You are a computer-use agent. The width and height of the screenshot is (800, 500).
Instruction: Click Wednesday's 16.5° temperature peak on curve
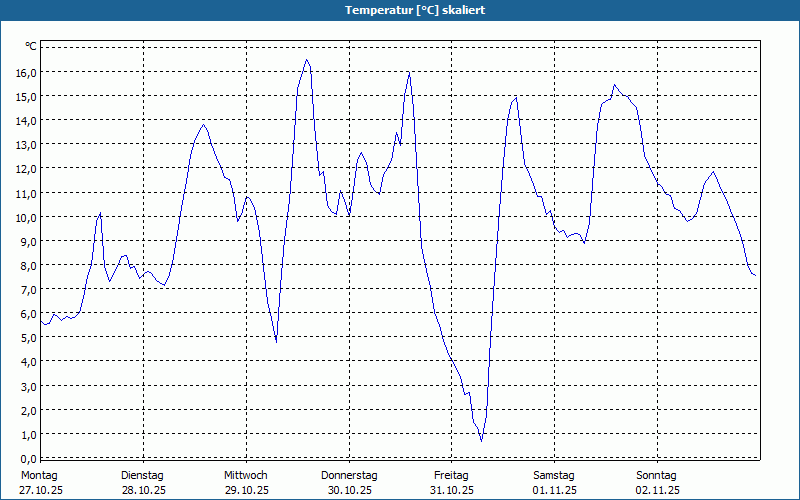[307, 60]
